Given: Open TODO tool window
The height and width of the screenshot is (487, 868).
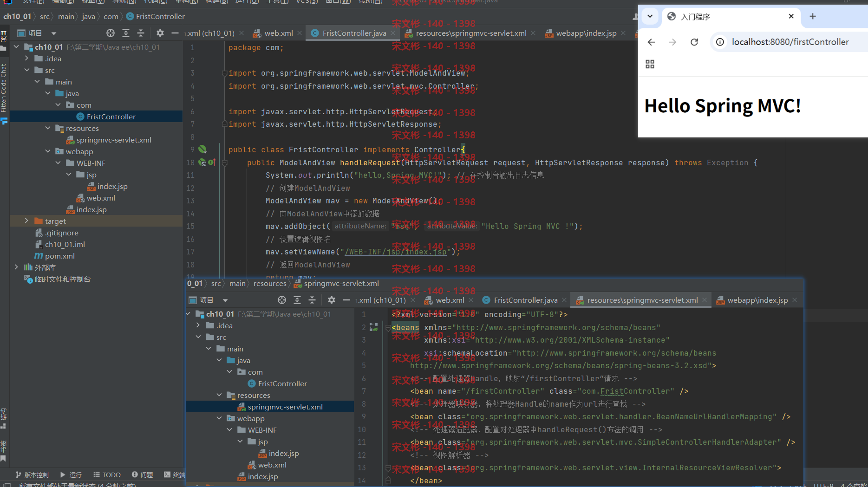Looking at the screenshot, I should [x=107, y=474].
